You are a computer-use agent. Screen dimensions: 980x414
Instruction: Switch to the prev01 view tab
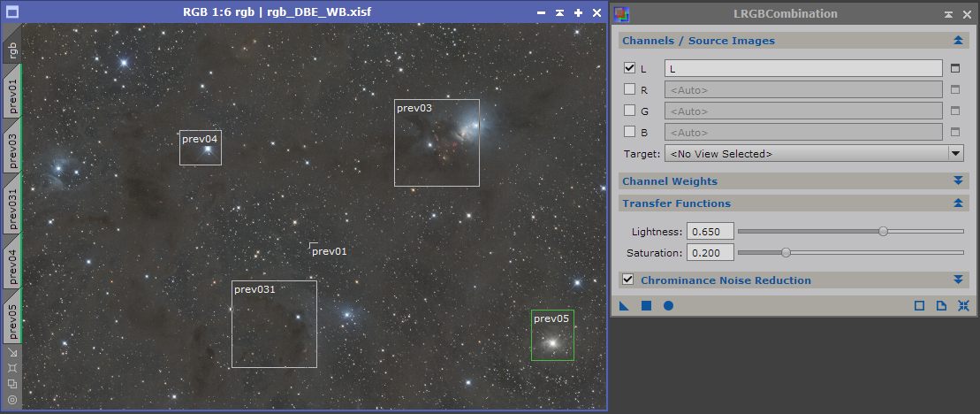click(12, 91)
